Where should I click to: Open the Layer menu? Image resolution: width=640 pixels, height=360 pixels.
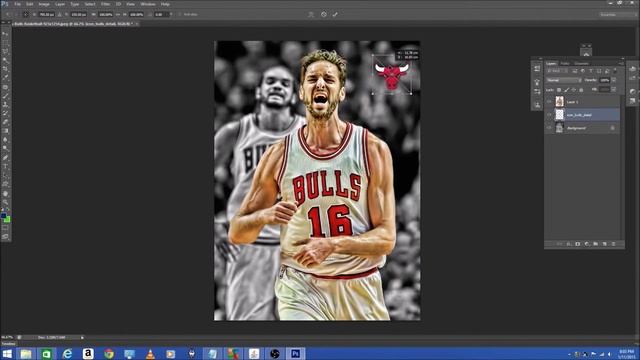pos(60,4)
